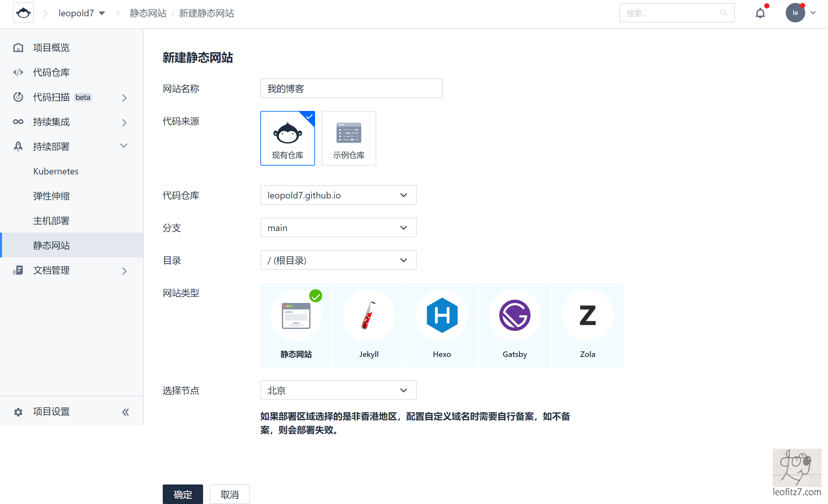
Task: Switch to the 静态网站 sidebar item
Action: point(51,245)
